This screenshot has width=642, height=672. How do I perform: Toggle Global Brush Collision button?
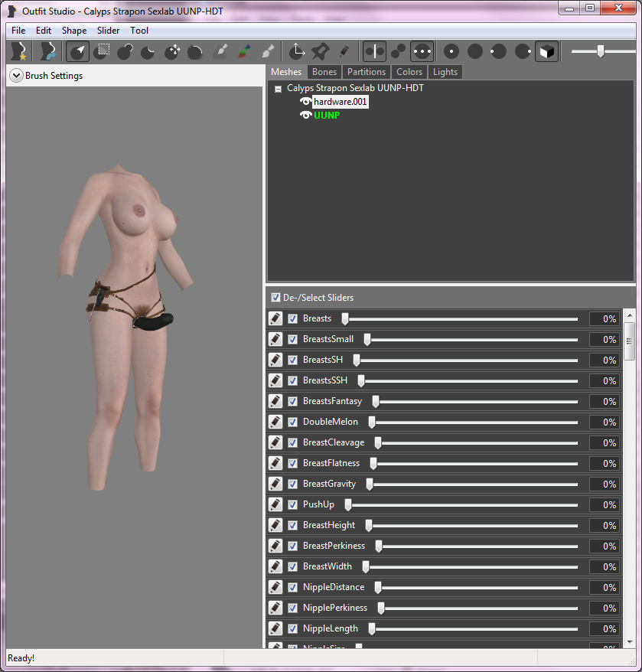[422, 51]
